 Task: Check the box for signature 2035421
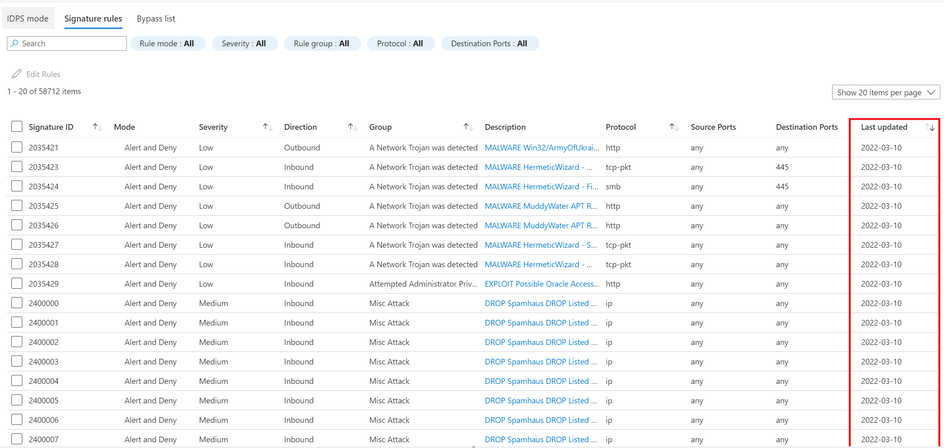coord(17,148)
